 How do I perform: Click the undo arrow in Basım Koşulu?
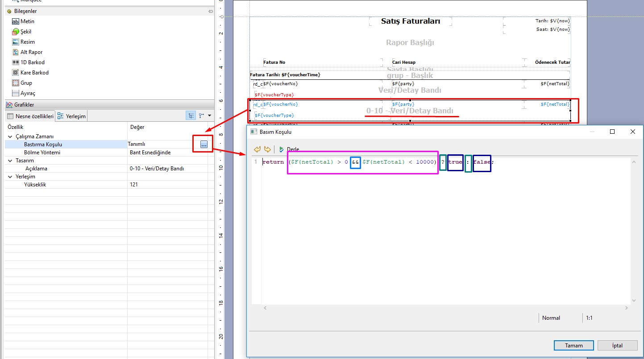pyautogui.click(x=258, y=149)
